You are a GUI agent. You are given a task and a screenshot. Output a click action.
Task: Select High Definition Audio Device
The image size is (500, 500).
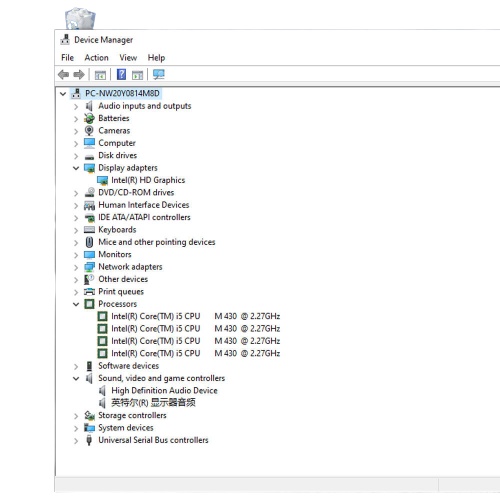coord(164,391)
